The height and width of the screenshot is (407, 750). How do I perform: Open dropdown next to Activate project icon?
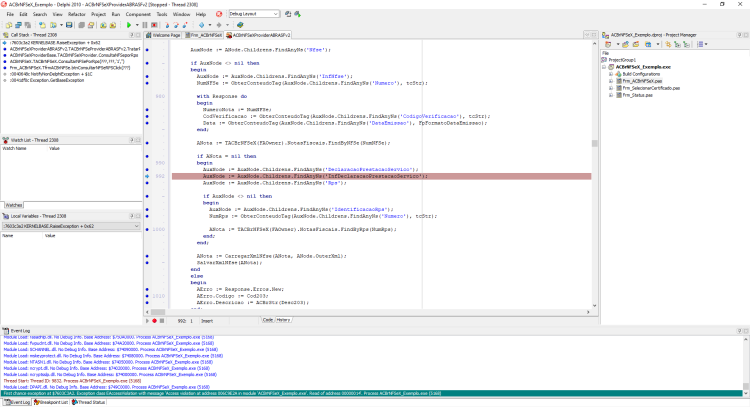618,44
